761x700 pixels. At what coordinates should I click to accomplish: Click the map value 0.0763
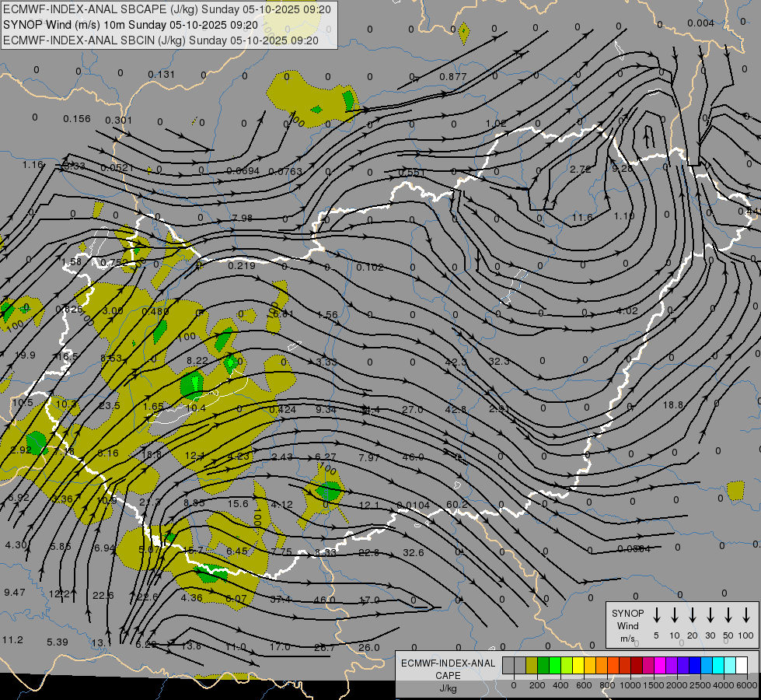click(285, 171)
